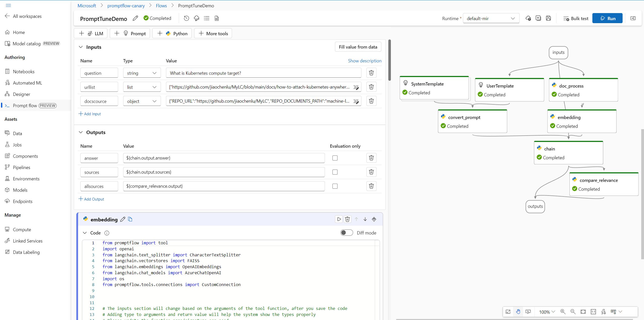Zoom in on the flow graph

pos(563,312)
